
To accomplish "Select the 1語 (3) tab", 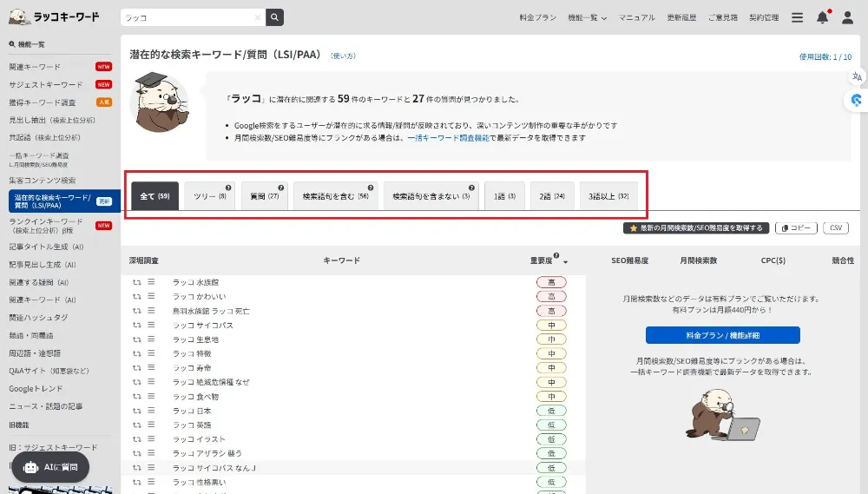I will tap(504, 196).
